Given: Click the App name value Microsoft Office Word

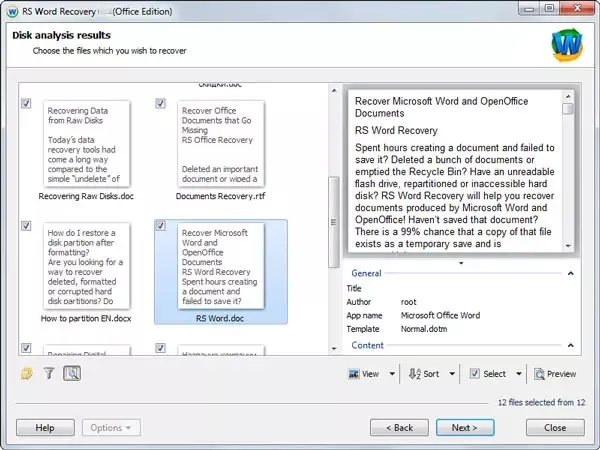Looking at the screenshot, I should click(x=440, y=315).
